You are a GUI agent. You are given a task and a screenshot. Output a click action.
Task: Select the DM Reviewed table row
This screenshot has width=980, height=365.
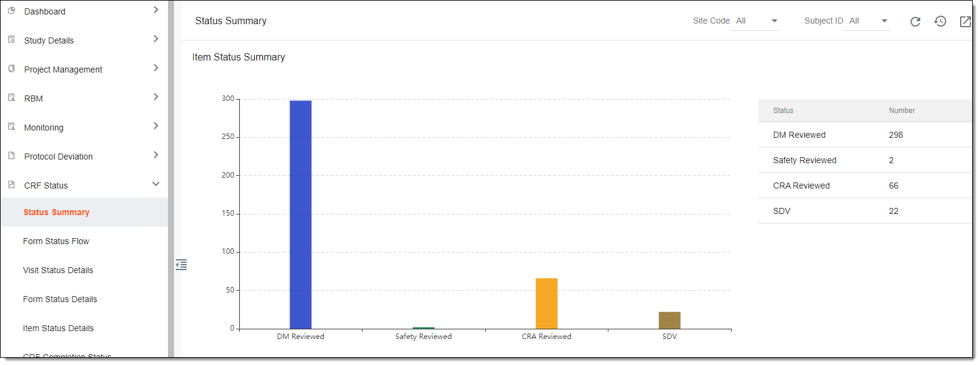865,135
